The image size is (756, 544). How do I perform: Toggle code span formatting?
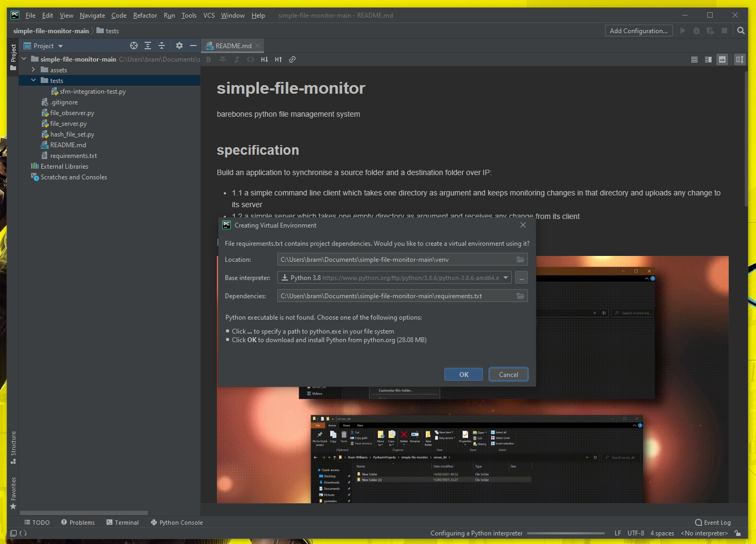(x=251, y=59)
